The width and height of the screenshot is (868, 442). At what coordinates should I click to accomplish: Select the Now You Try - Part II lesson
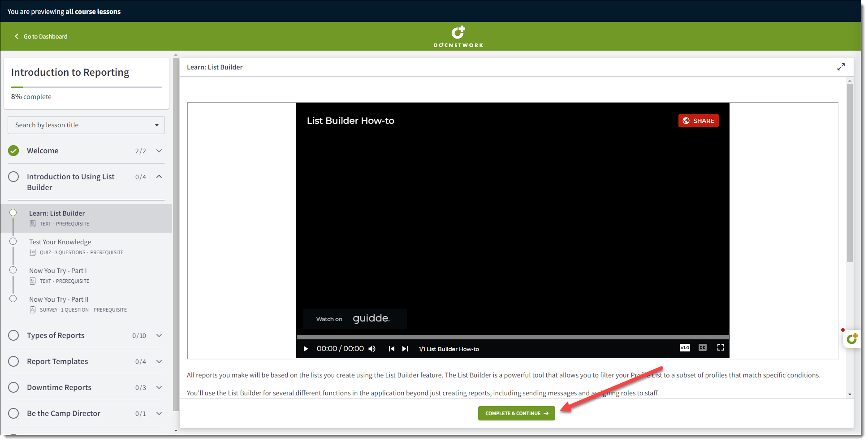pos(59,299)
